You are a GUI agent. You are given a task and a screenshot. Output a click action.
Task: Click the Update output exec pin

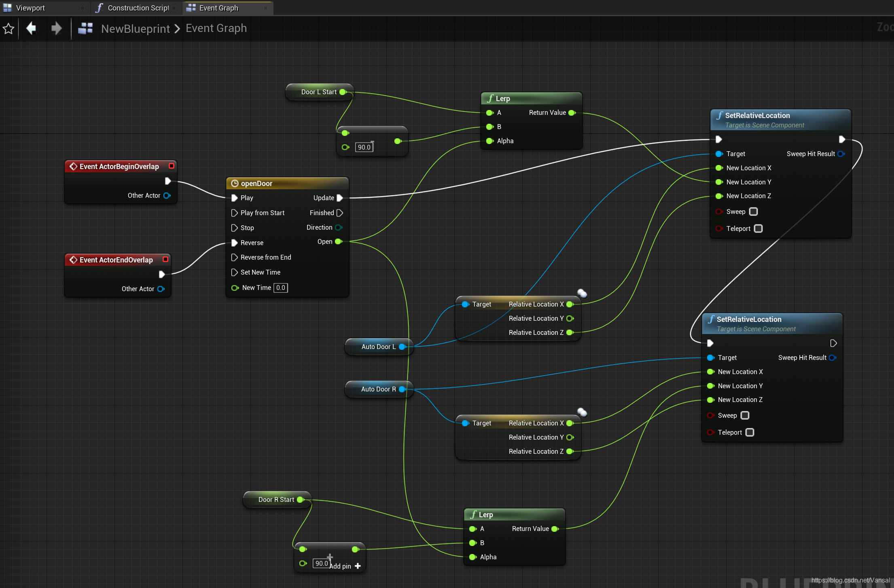pyautogui.click(x=340, y=198)
